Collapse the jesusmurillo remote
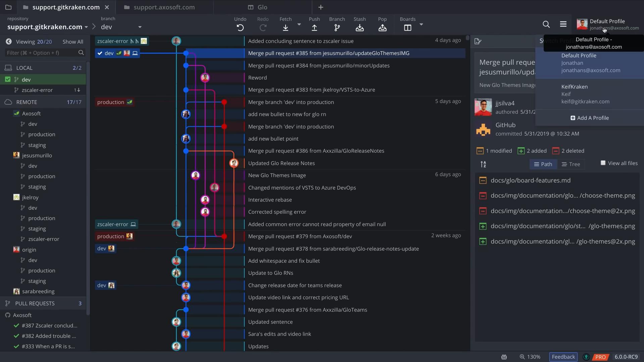This screenshot has width=644, height=362. tap(37, 155)
